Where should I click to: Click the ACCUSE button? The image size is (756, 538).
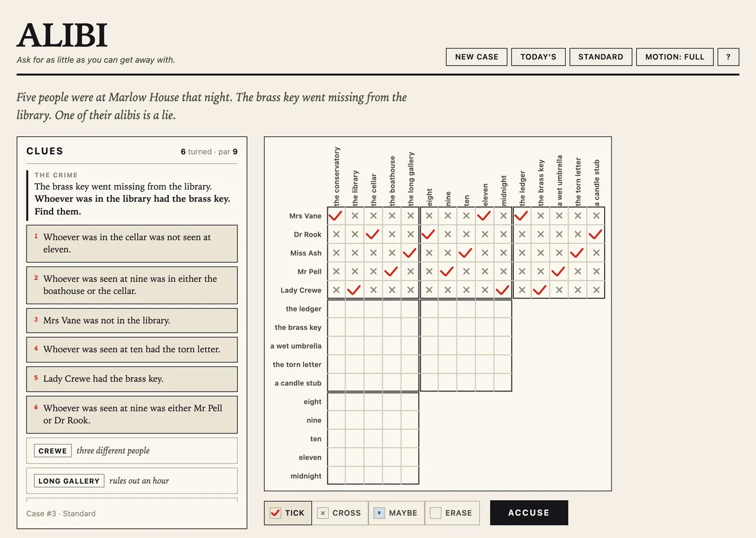click(x=529, y=513)
